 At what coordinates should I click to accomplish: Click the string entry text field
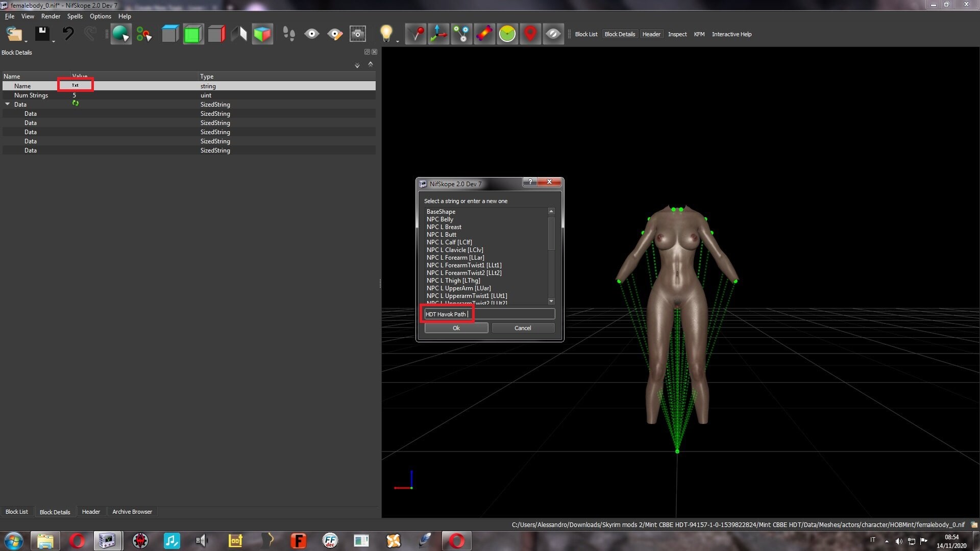(x=489, y=314)
